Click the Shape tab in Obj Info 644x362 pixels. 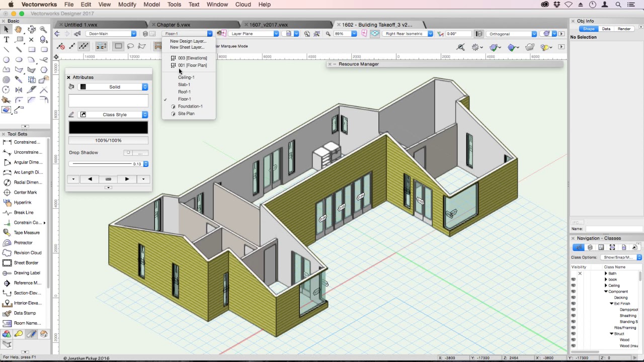click(588, 29)
